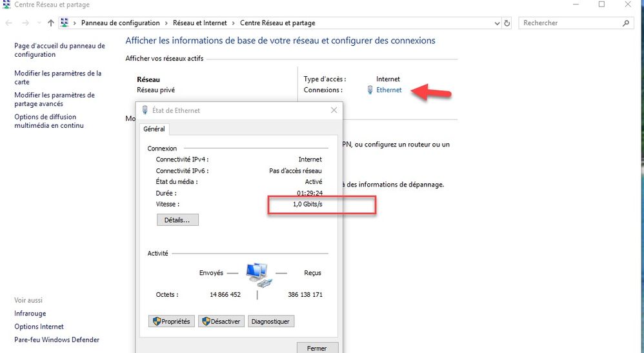
Task: Click the Désactiver button
Action: coord(221,321)
